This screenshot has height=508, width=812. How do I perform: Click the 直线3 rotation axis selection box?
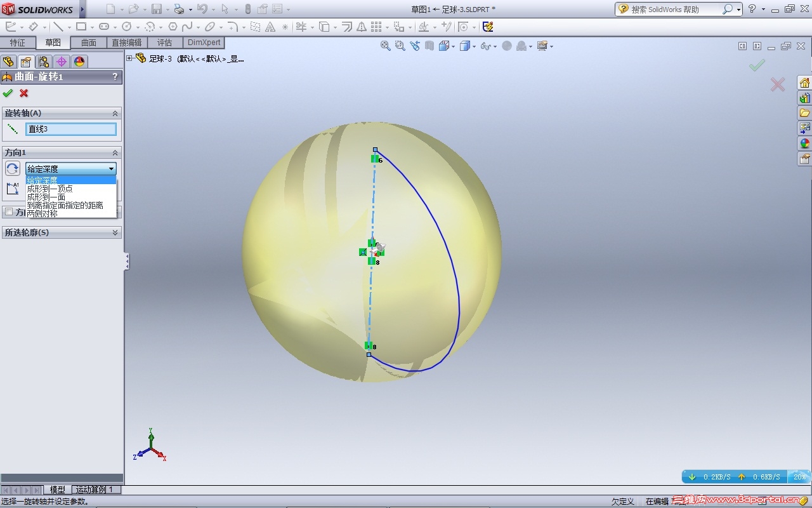click(71, 129)
